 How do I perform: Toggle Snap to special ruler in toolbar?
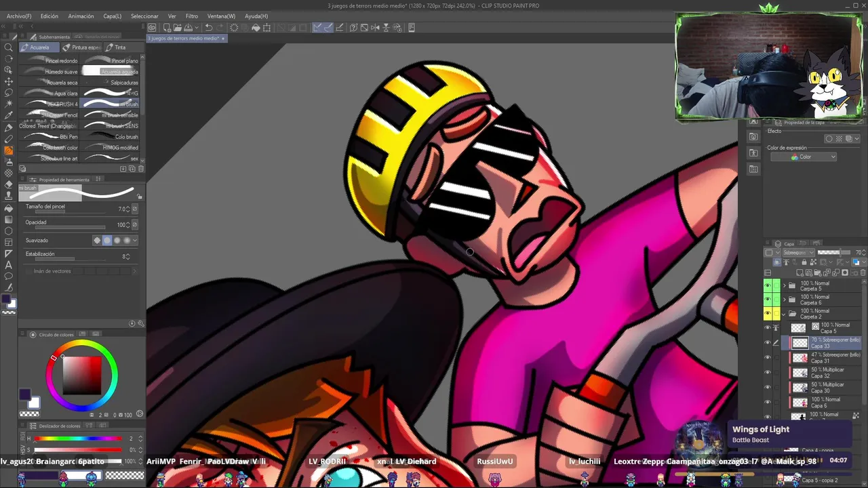328,28
